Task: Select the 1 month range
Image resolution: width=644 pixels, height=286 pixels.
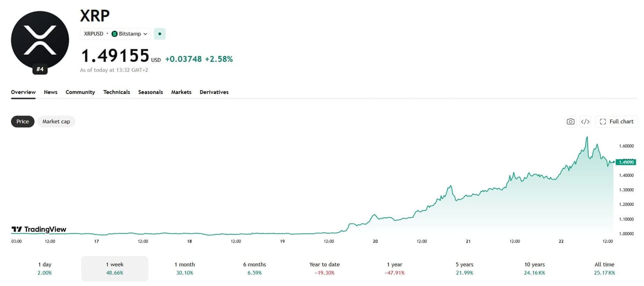Action: pos(185,268)
